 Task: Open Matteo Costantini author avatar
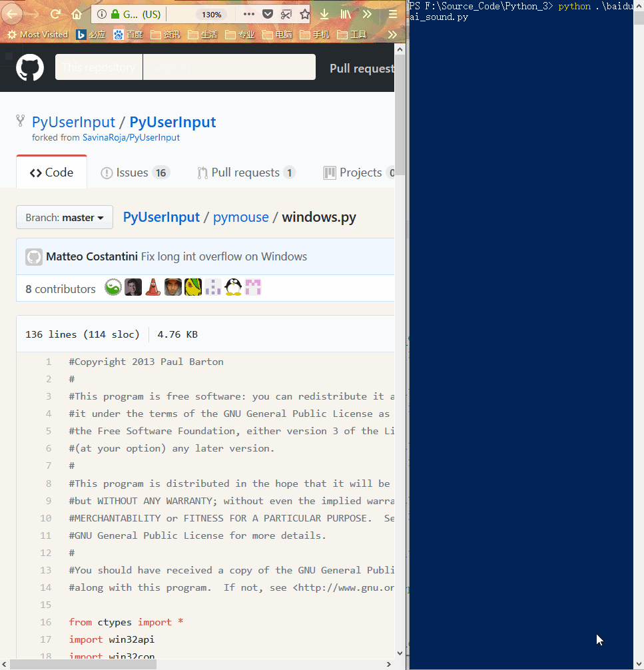click(x=34, y=257)
